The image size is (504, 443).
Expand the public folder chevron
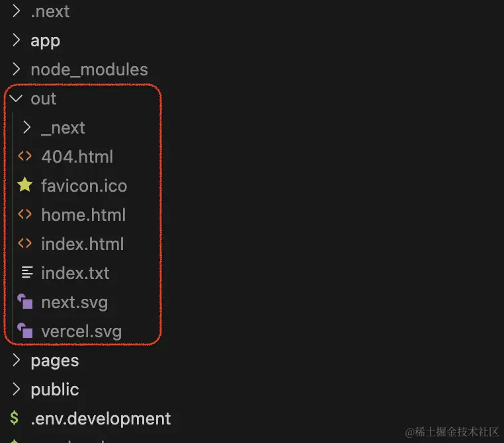pyautogui.click(x=16, y=389)
